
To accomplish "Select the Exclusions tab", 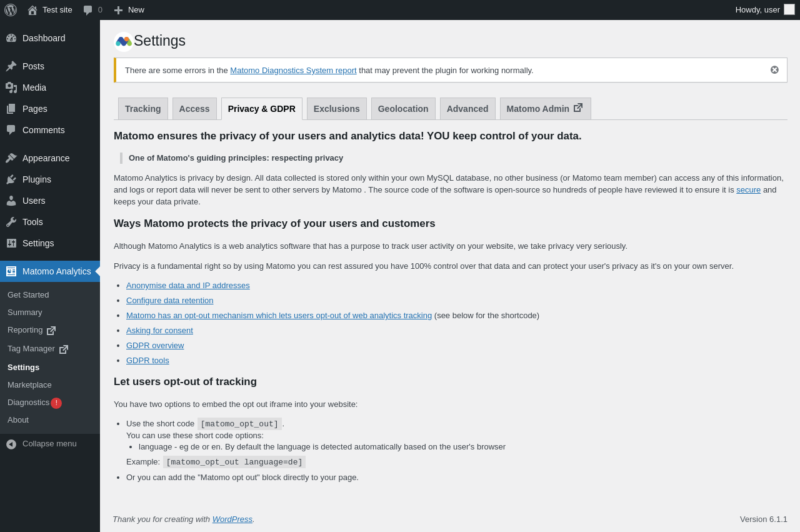I will pos(336,109).
